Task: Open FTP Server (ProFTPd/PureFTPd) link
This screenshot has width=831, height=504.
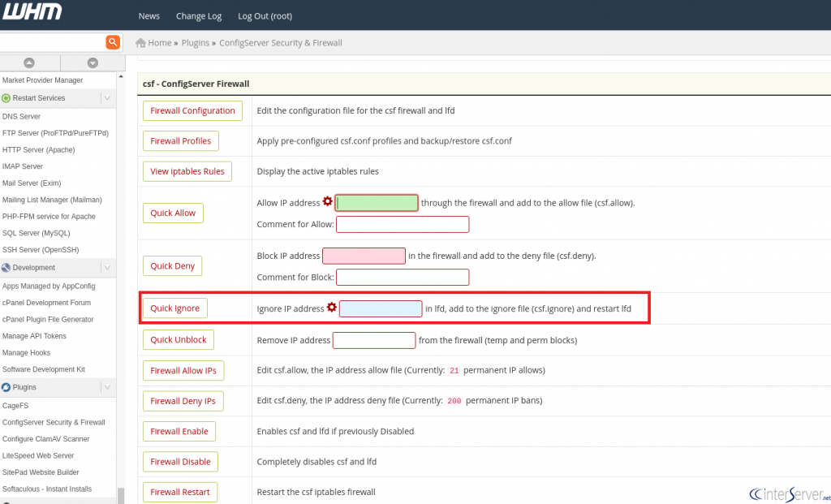Action: click(x=55, y=133)
